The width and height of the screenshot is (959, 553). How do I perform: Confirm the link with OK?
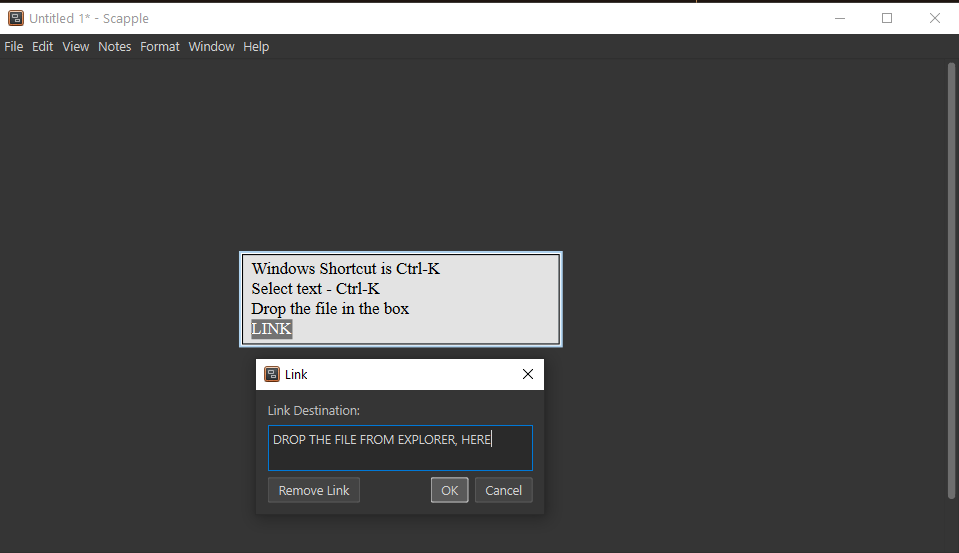[x=450, y=490]
